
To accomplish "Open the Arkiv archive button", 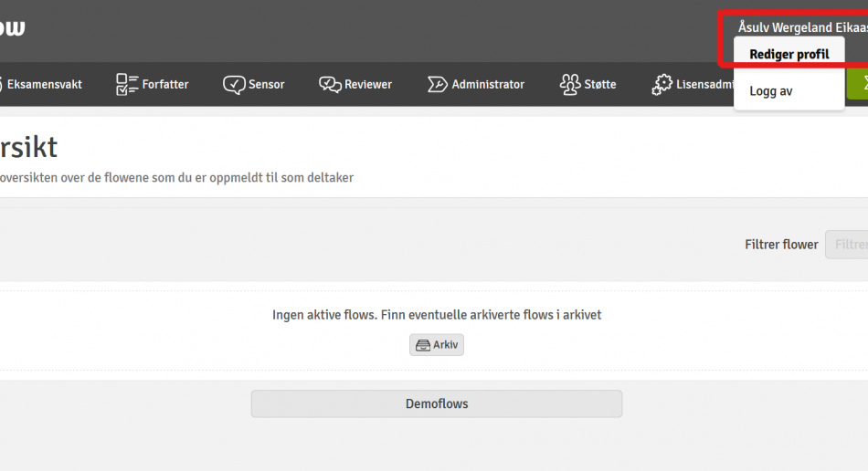I will pyautogui.click(x=437, y=345).
